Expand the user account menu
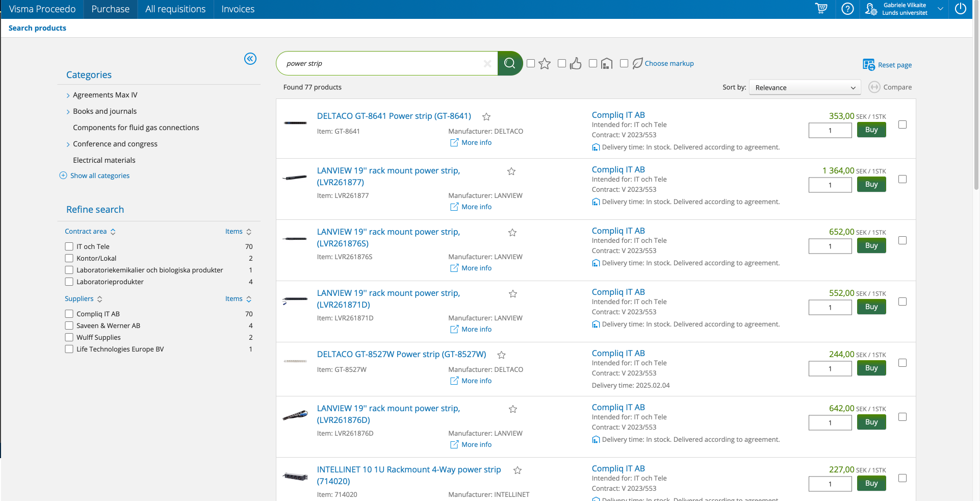 tap(940, 9)
